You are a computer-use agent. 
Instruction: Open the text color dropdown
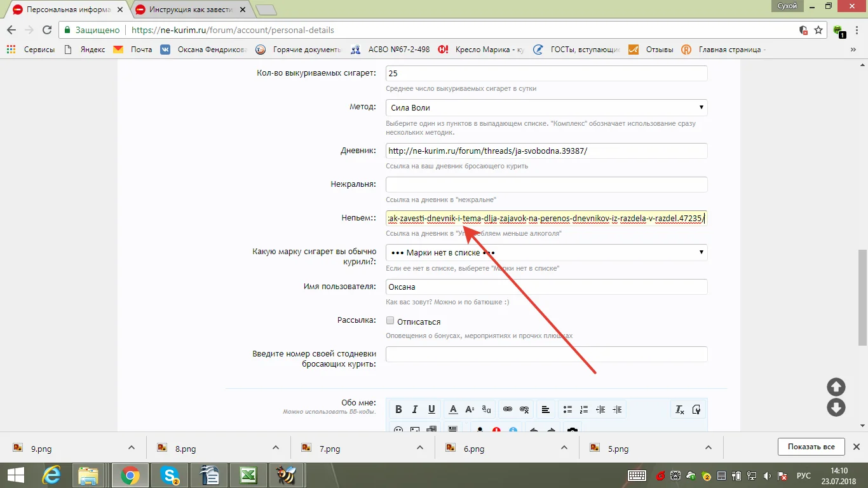point(453,409)
